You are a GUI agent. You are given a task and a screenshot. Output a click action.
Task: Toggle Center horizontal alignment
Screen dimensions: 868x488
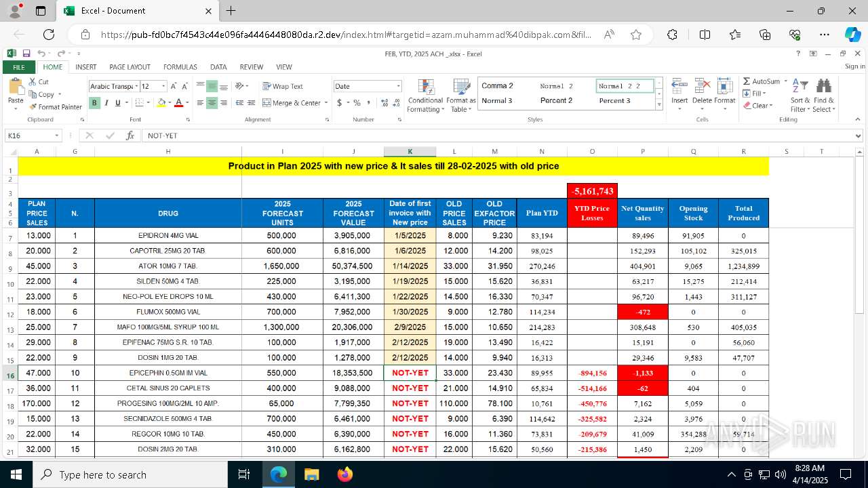pos(212,103)
